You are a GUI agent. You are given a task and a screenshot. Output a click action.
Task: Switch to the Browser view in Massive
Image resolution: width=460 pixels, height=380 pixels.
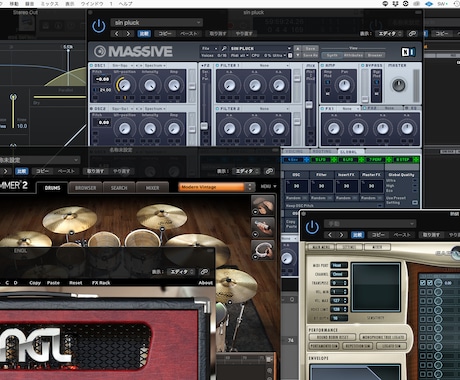(375, 55)
